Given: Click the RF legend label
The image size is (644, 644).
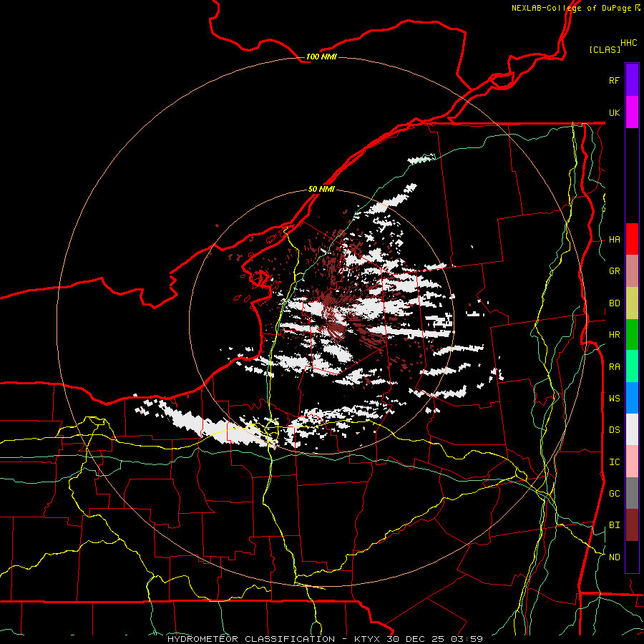Looking at the screenshot, I should point(615,80).
